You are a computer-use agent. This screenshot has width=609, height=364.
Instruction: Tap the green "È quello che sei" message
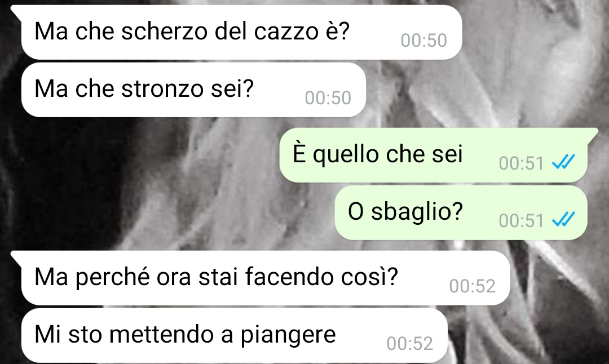click(x=434, y=155)
